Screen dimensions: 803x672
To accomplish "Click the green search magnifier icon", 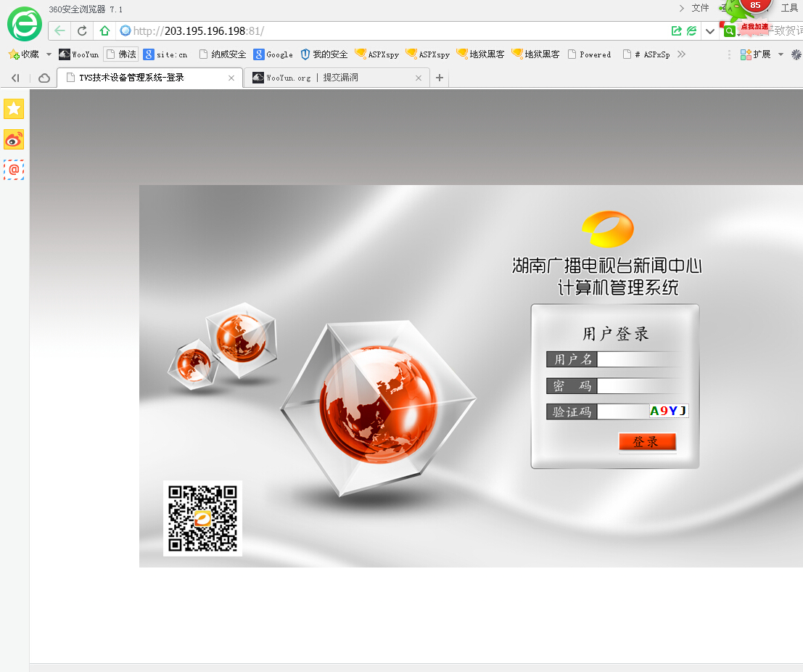I will tap(729, 31).
